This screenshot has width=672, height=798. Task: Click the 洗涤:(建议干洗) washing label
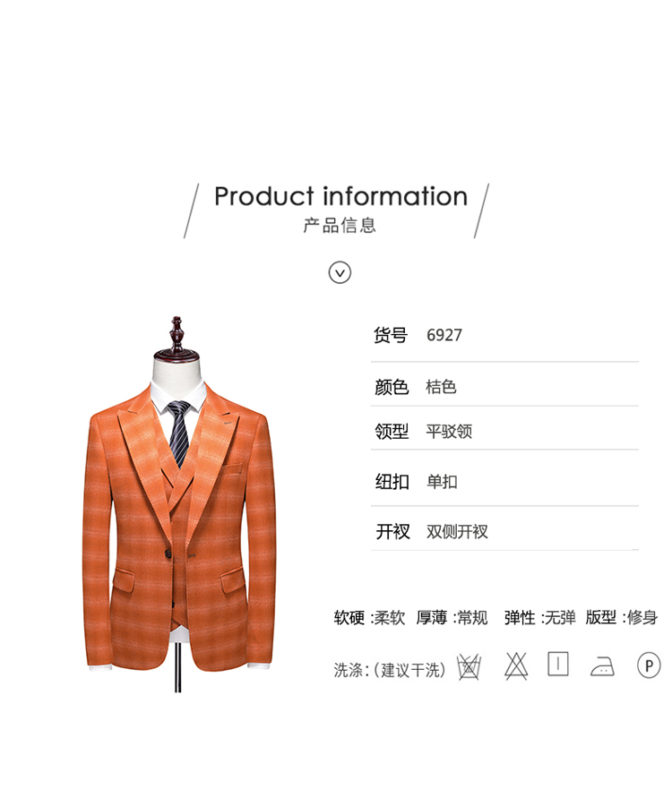(390, 670)
